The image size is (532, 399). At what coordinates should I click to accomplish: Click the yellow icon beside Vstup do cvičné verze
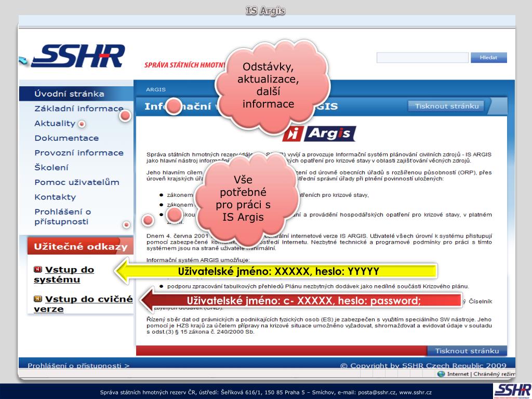[37, 299]
